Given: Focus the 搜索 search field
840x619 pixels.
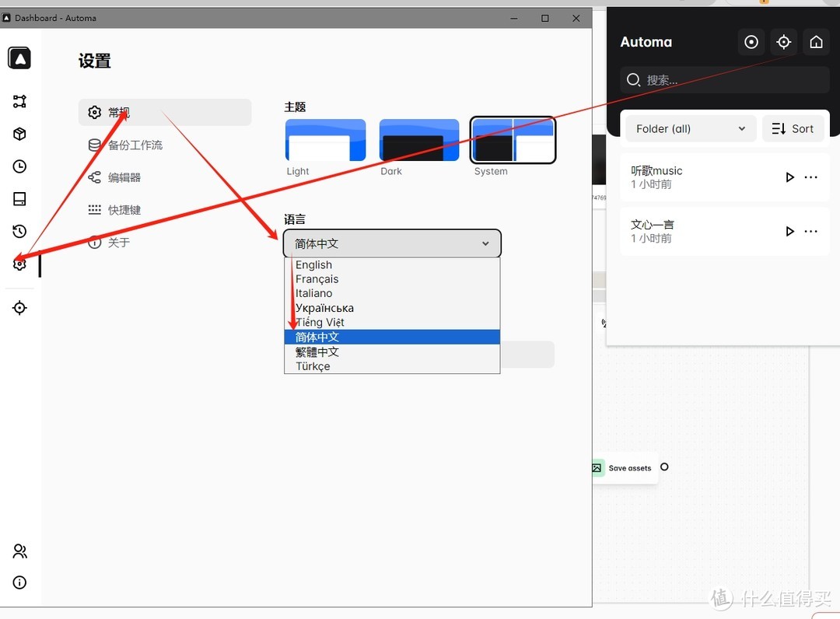Looking at the screenshot, I should (x=725, y=80).
